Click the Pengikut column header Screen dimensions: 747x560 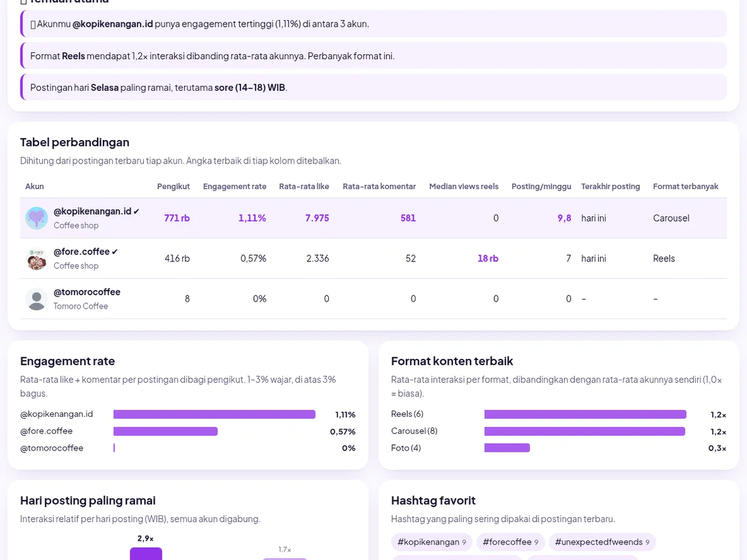point(174,187)
